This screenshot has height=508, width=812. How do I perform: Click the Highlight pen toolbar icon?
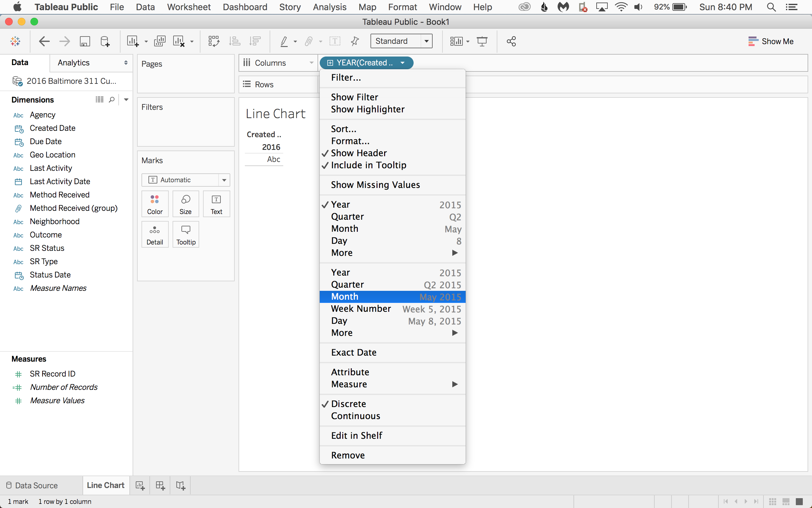284,41
